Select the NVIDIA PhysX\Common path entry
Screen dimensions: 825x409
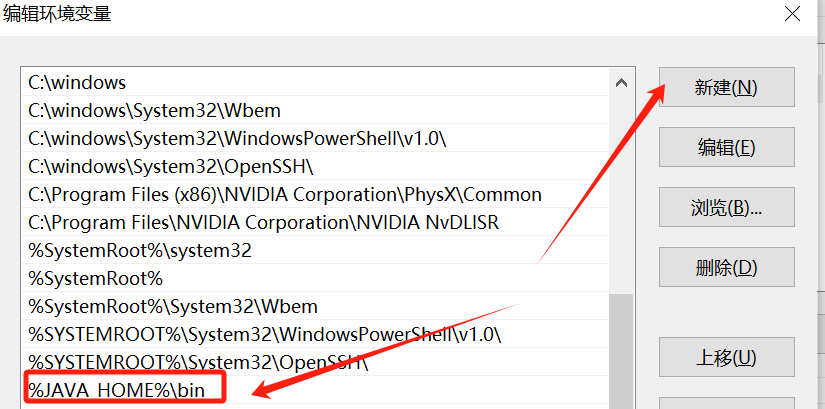[x=315, y=194]
